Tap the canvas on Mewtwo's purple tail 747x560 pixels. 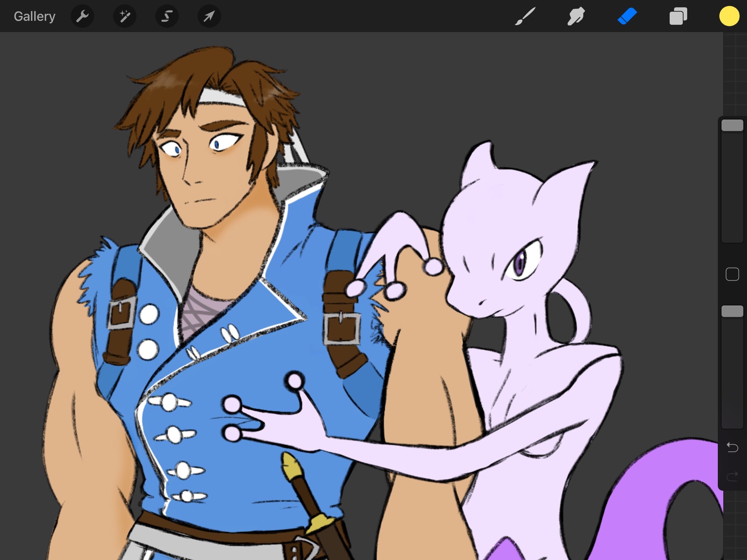(642, 485)
